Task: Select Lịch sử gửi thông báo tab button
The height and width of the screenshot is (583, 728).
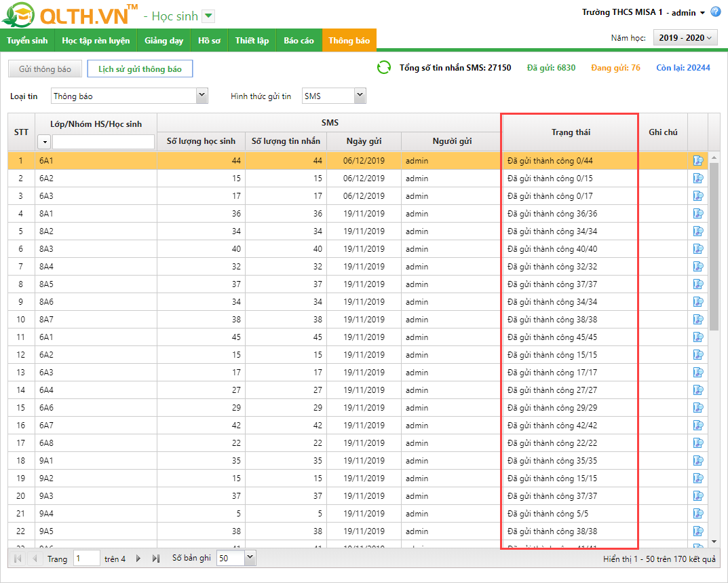Action: 140,69
